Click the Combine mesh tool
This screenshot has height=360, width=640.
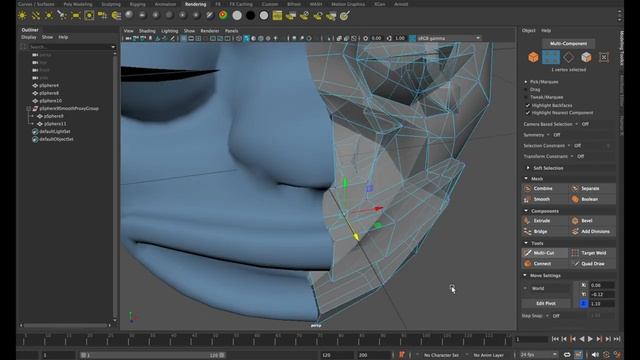(x=544, y=189)
